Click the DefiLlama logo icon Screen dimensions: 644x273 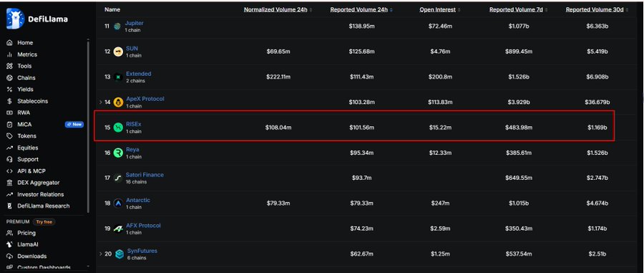[x=15, y=19]
